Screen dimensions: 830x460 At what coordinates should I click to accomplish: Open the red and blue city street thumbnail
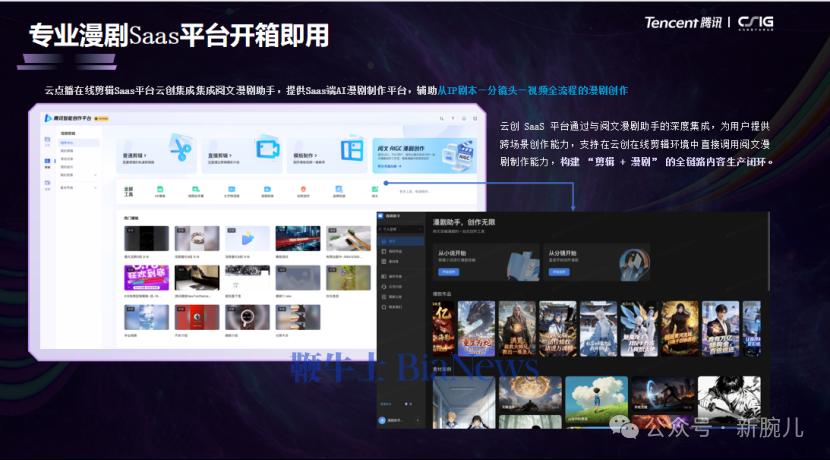coord(298,238)
